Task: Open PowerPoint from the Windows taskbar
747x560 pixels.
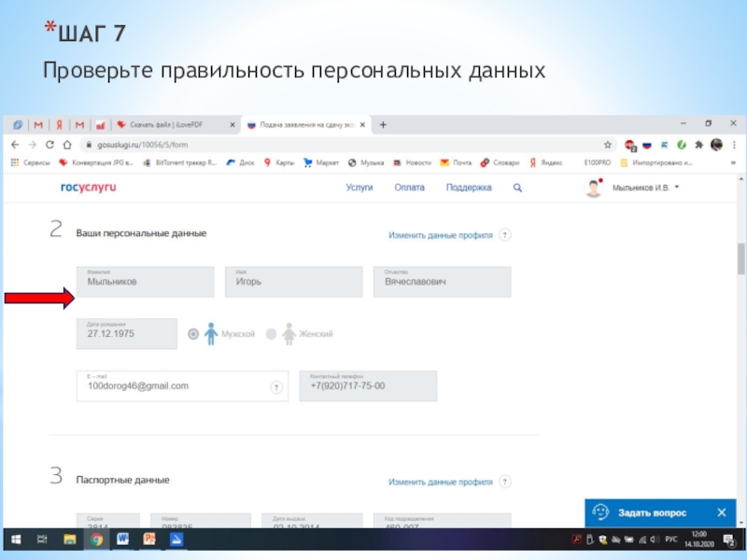Action: [x=149, y=539]
